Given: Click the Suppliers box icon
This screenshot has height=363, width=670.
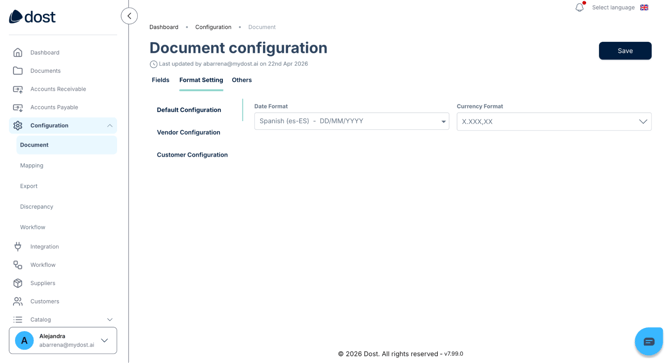Looking at the screenshot, I should (18, 283).
